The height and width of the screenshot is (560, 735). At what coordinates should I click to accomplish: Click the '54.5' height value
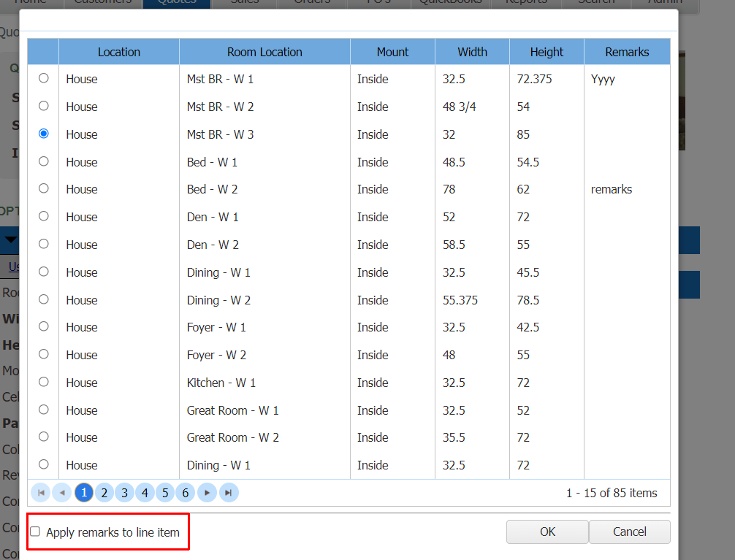528,163
